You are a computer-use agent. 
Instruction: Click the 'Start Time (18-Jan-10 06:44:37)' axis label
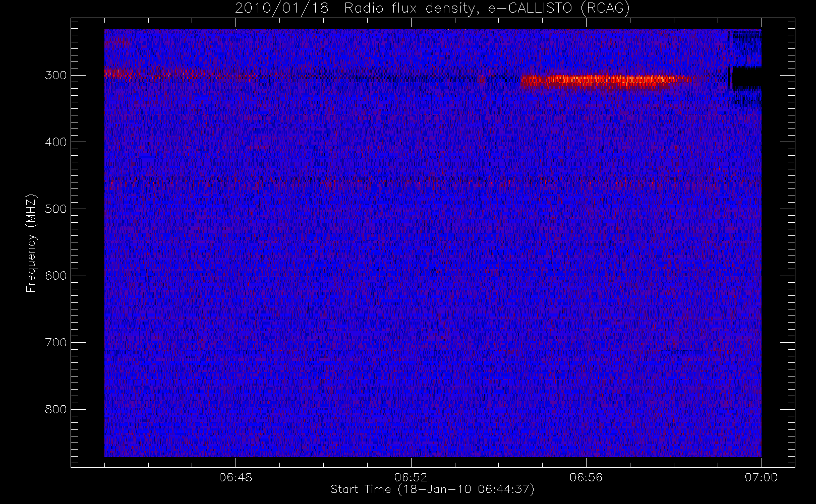pyautogui.click(x=432, y=489)
